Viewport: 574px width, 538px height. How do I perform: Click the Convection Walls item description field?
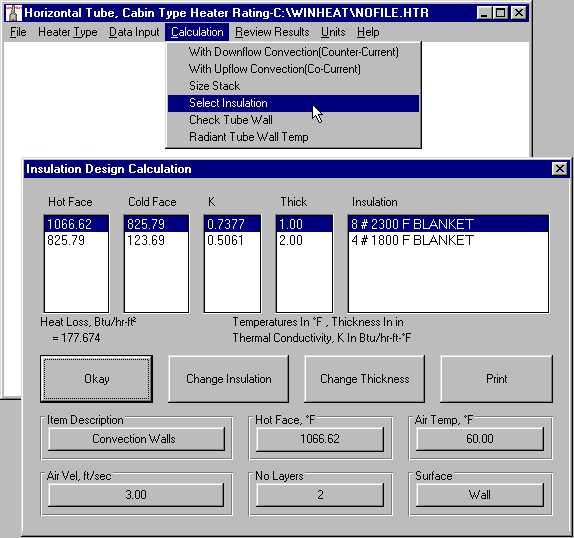point(136,439)
